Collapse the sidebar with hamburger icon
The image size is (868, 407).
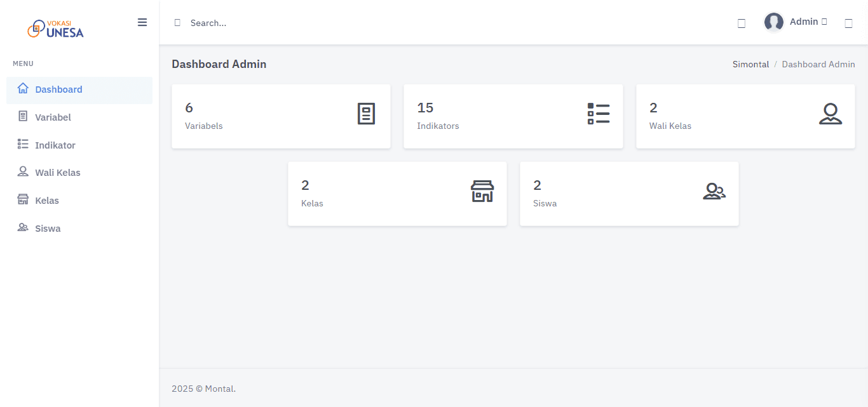tap(142, 22)
